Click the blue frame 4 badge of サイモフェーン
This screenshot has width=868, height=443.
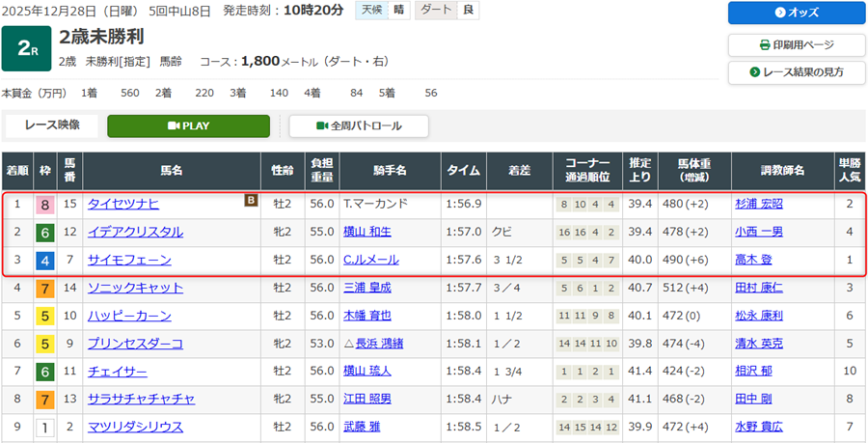tap(44, 261)
